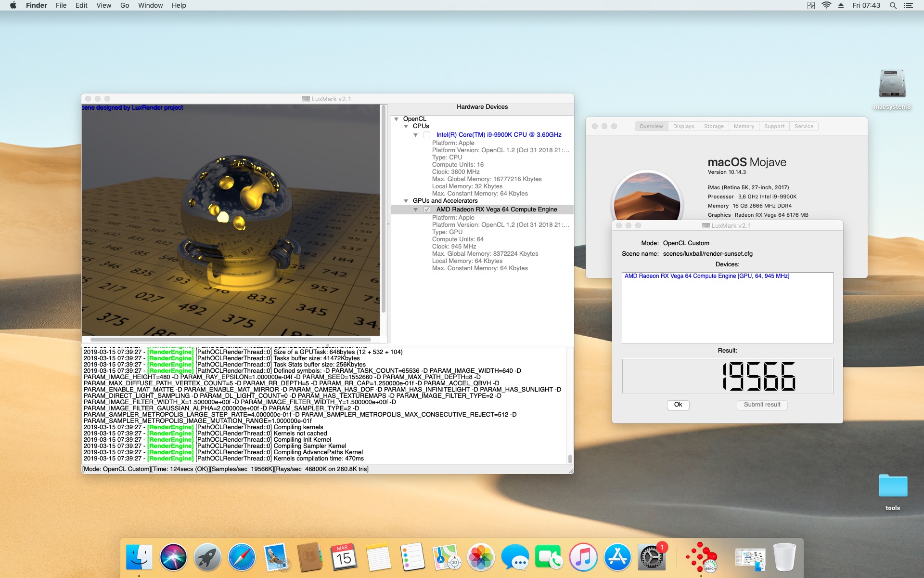Image resolution: width=924 pixels, height=578 pixels.
Task: Uncheck the AMD Radeon RX Vega 64 device
Action: point(427,210)
